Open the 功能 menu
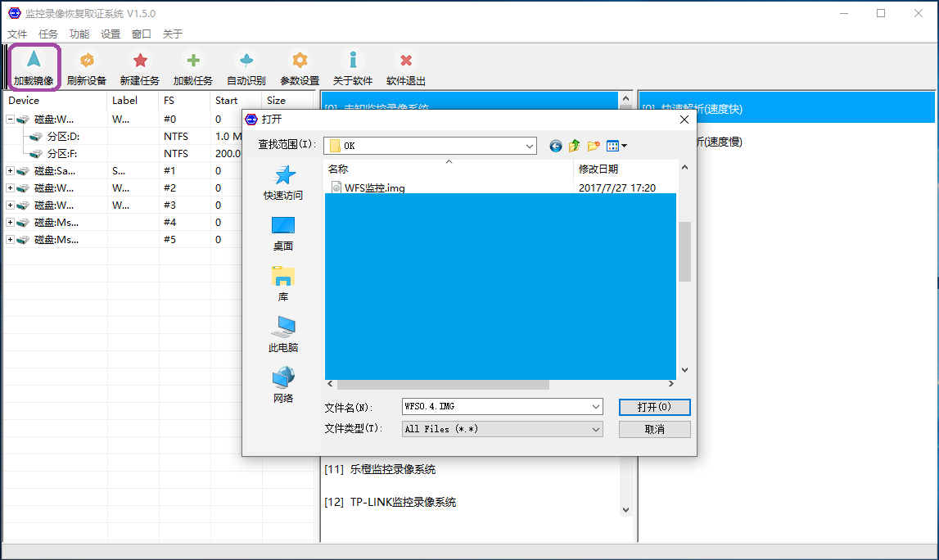The height and width of the screenshot is (560, 939). tap(79, 34)
